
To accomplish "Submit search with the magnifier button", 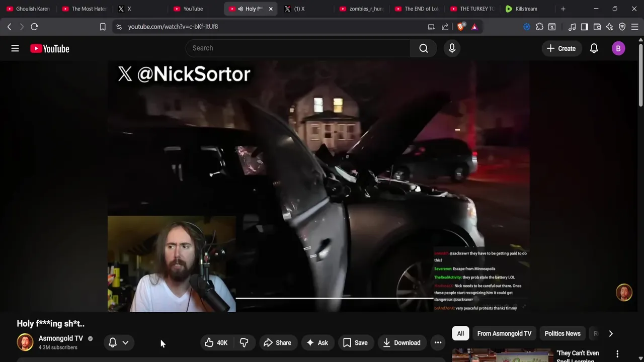I will [424, 48].
